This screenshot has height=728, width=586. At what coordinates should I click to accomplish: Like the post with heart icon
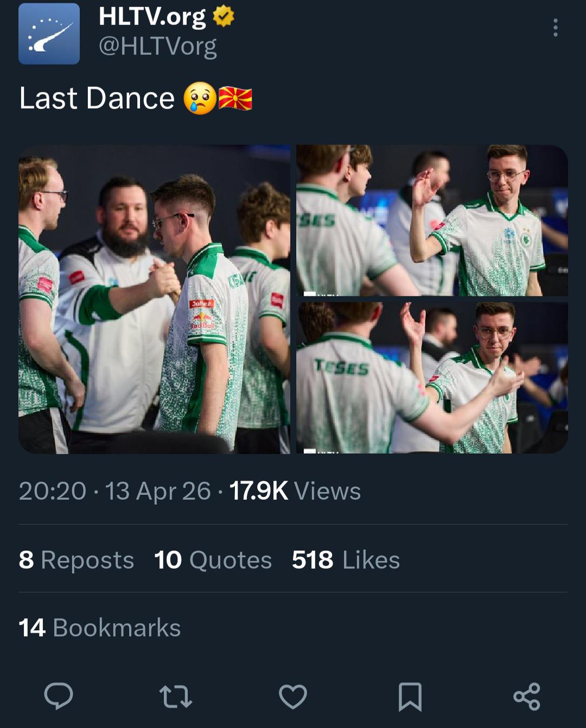[x=293, y=697]
